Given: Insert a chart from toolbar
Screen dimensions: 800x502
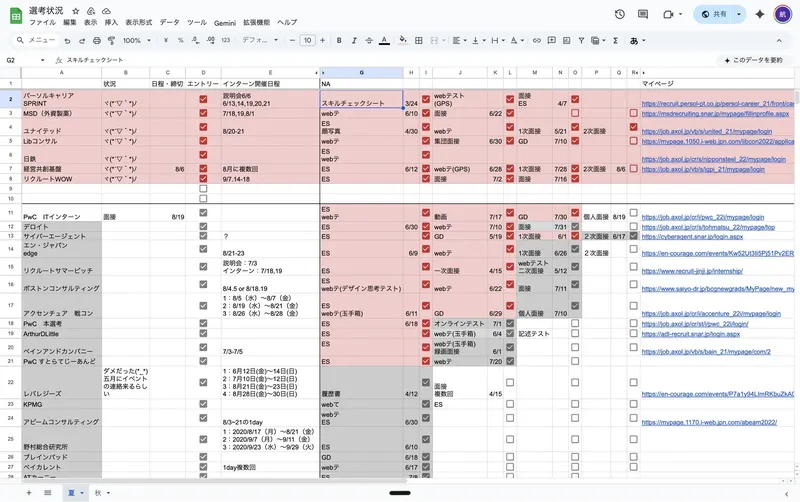Looking at the screenshot, I should coord(566,40).
